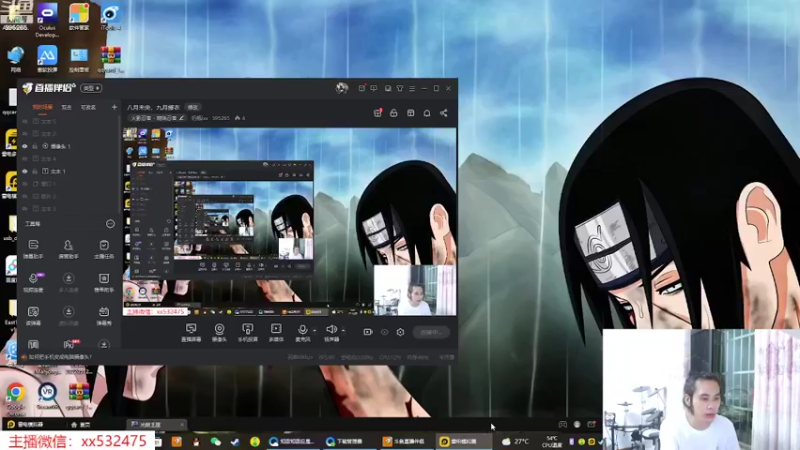Open Steam from the taskbar
The image size is (800, 450).
click(235, 441)
